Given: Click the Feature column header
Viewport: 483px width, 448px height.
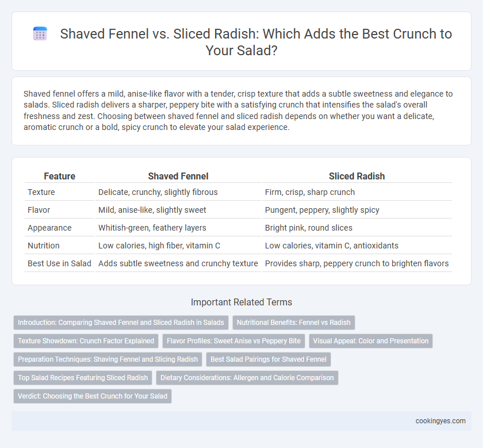Looking at the screenshot, I should [x=59, y=176].
